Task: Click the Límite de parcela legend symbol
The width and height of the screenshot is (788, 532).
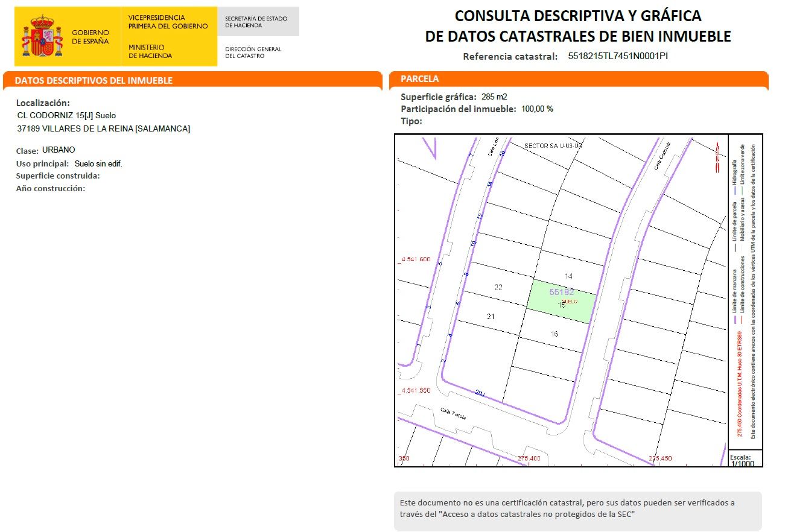Action: coord(736,249)
